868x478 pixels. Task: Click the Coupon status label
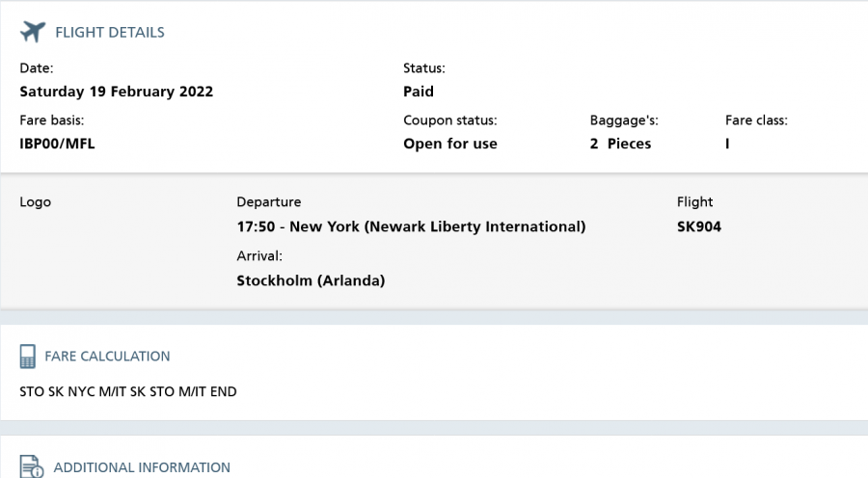tap(449, 120)
